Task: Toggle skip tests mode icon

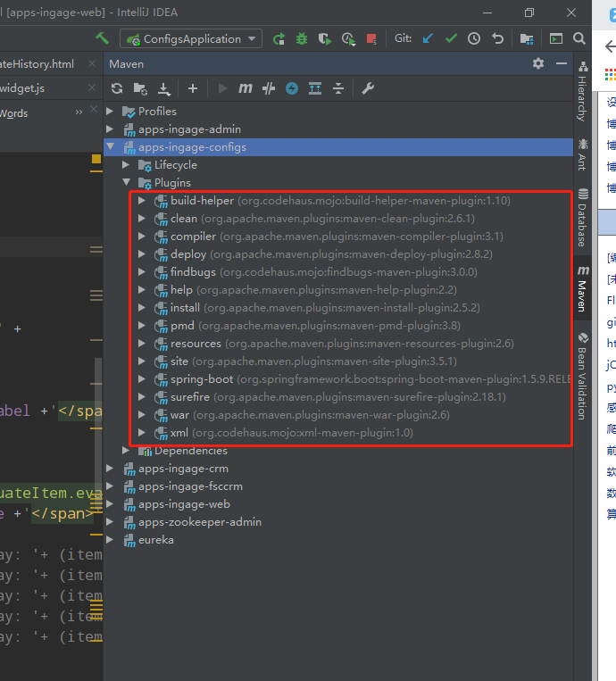Action: [x=292, y=88]
